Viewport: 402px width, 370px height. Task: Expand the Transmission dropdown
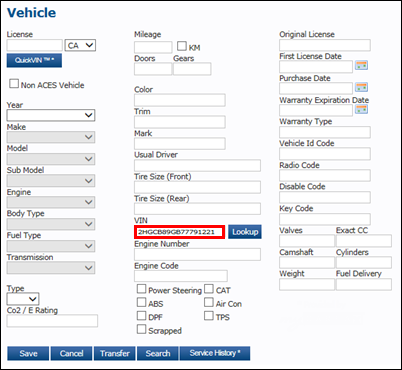click(51, 268)
